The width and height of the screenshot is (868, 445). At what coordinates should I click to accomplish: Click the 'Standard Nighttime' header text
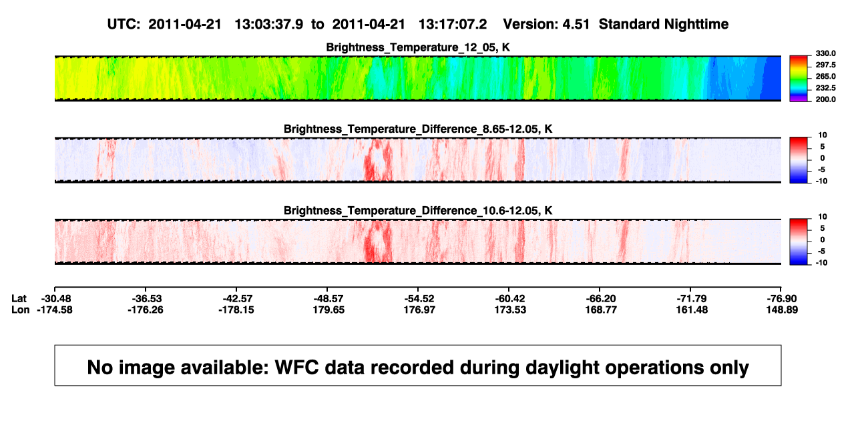pyautogui.click(x=664, y=25)
